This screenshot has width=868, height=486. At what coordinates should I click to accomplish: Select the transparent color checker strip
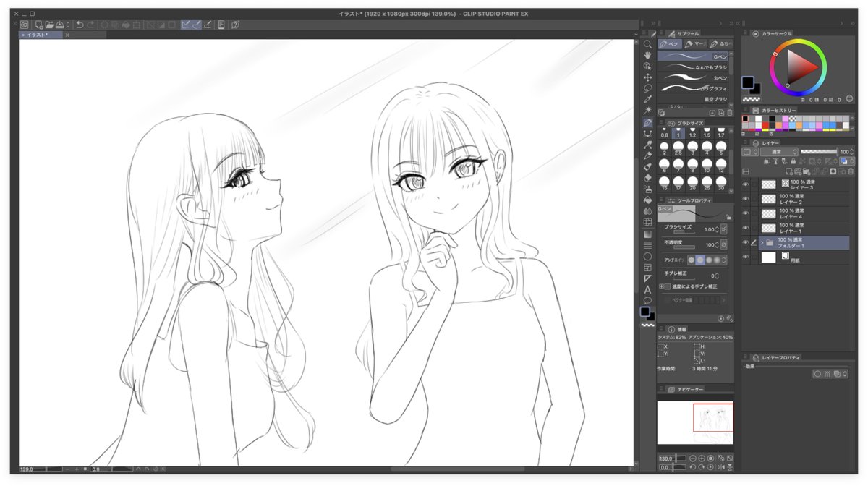752,98
